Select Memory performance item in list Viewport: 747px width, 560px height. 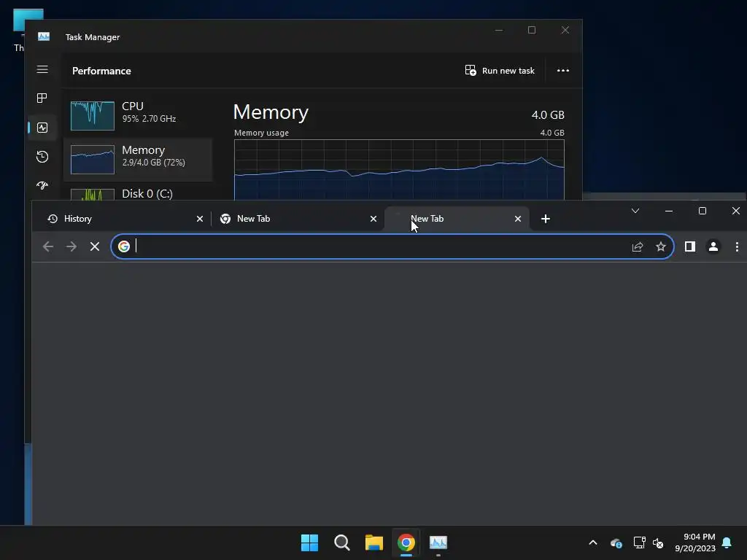coord(138,160)
